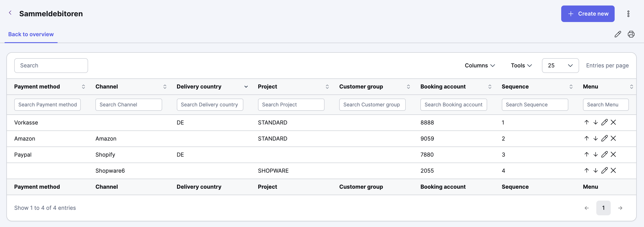
Task: Sort by Project column
Action: pos(327,86)
